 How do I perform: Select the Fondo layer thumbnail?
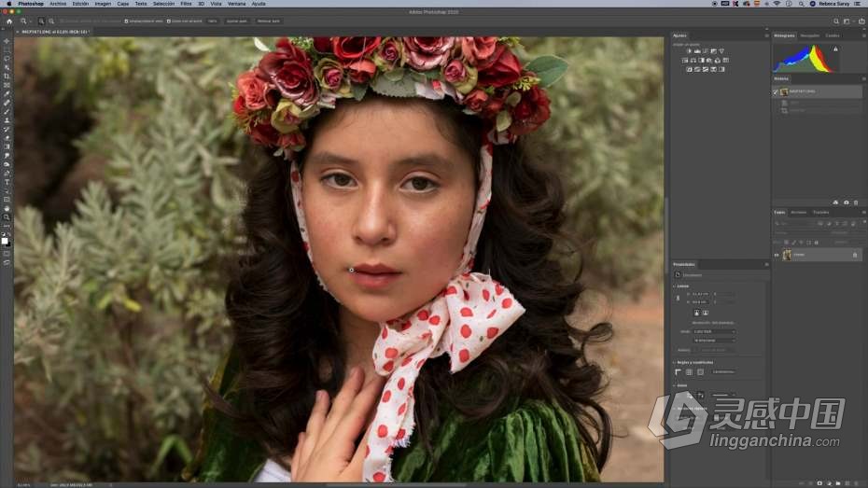click(x=787, y=255)
